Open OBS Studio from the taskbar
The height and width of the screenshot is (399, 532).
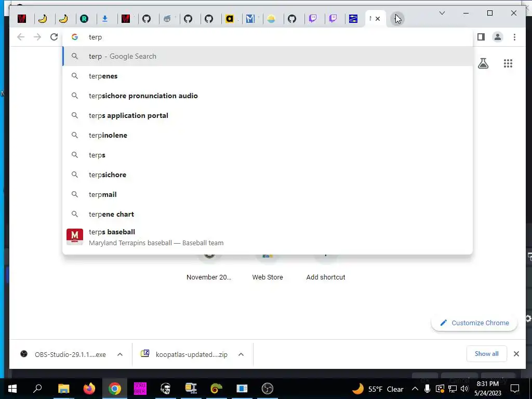coord(268,389)
